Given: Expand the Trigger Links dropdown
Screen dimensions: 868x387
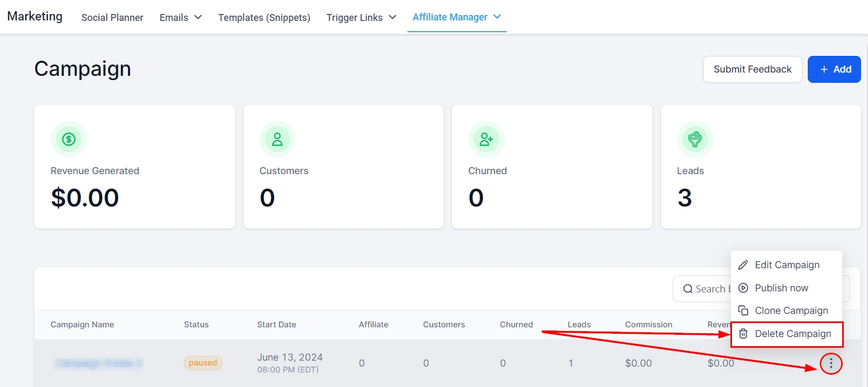Looking at the screenshot, I should [x=361, y=18].
